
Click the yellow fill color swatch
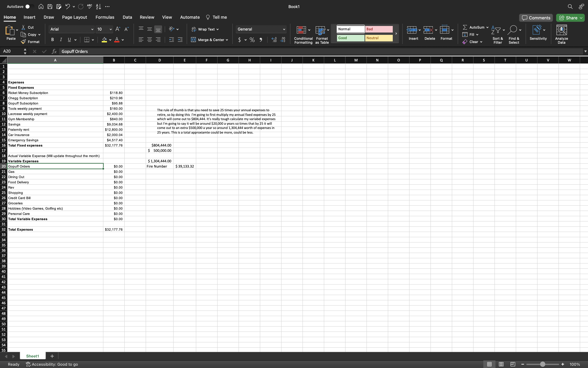(104, 40)
